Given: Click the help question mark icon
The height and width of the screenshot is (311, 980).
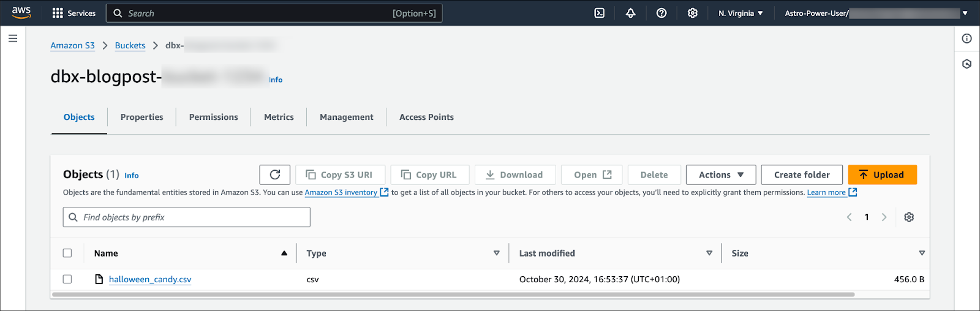Looking at the screenshot, I should 661,13.
